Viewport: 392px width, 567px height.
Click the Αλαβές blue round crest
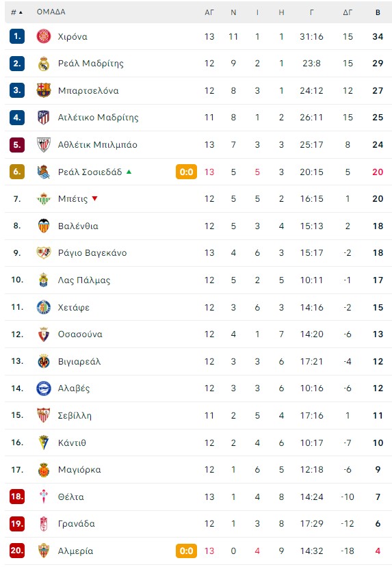[x=43, y=388]
